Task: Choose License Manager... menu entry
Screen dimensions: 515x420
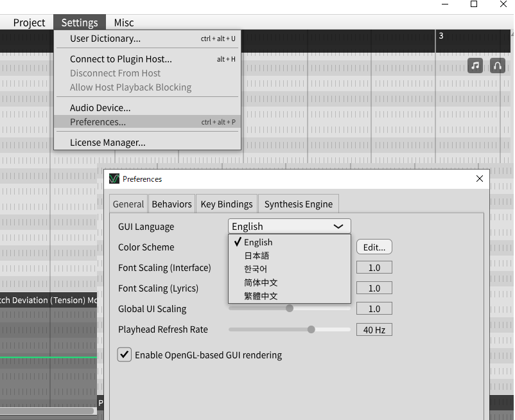Action: (x=147, y=143)
